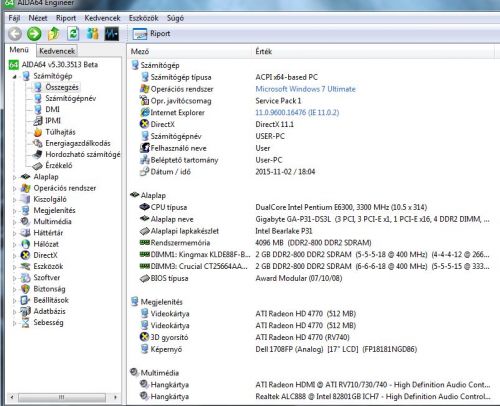Select Összegzés in the tree

tap(62, 87)
